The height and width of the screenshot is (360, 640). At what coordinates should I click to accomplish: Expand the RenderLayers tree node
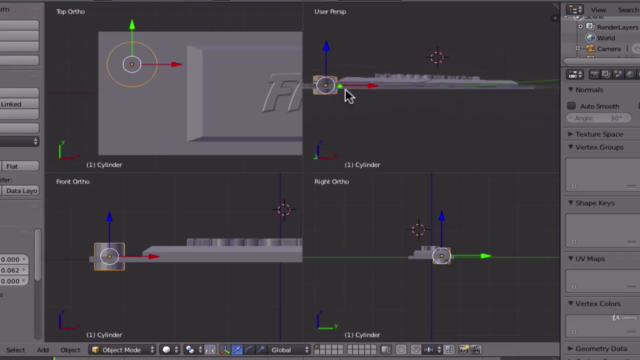point(580,27)
